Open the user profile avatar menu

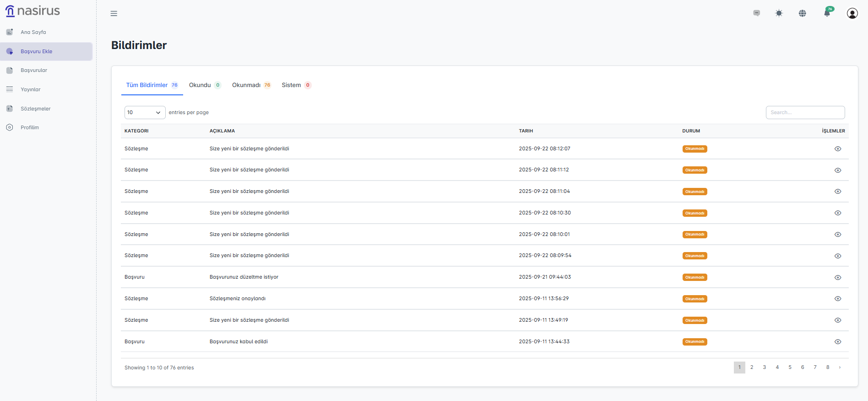pos(852,13)
